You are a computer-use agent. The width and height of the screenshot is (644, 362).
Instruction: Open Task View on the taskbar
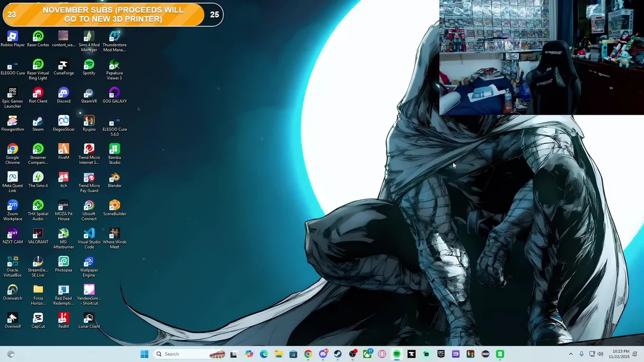pos(233,354)
